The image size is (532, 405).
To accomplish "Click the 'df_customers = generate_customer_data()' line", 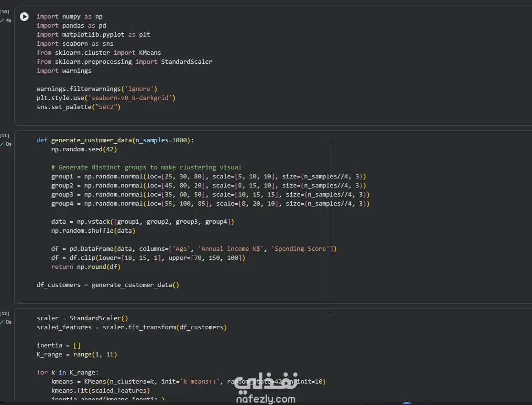I will click(x=108, y=285).
